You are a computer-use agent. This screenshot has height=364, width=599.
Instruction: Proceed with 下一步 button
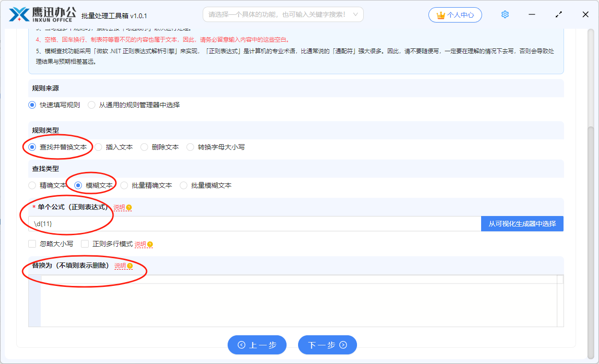pyautogui.click(x=327, y=345)
